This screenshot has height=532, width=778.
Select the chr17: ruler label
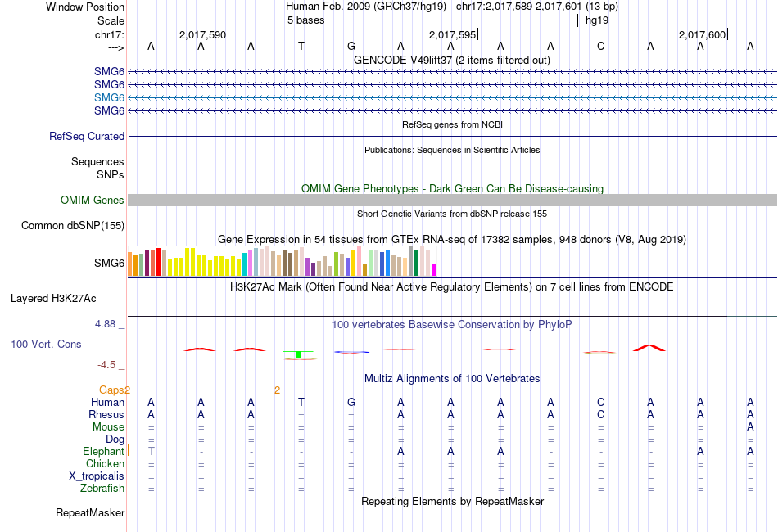110,34
